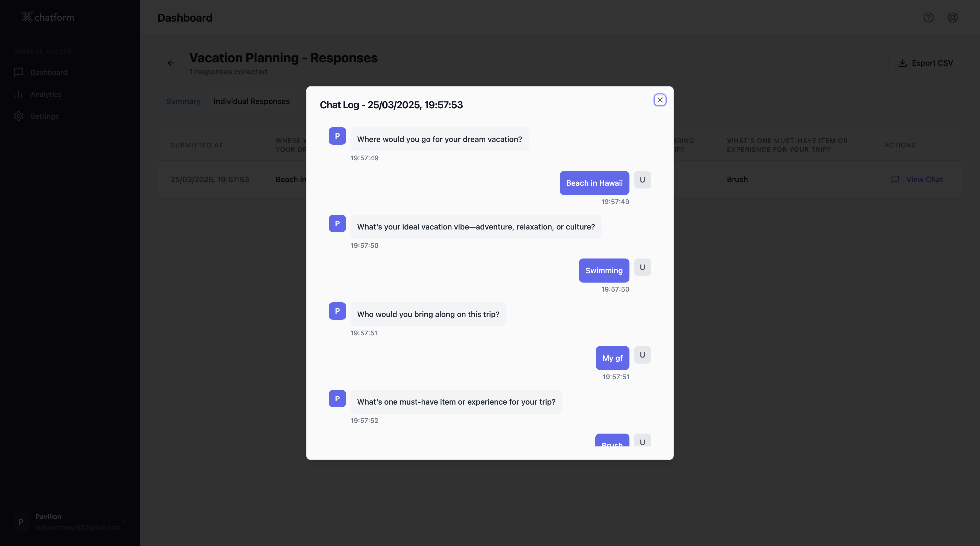
Task: Select the Dashboard chat-bubble icon in sidebar
Action: [x=18, y=72]
